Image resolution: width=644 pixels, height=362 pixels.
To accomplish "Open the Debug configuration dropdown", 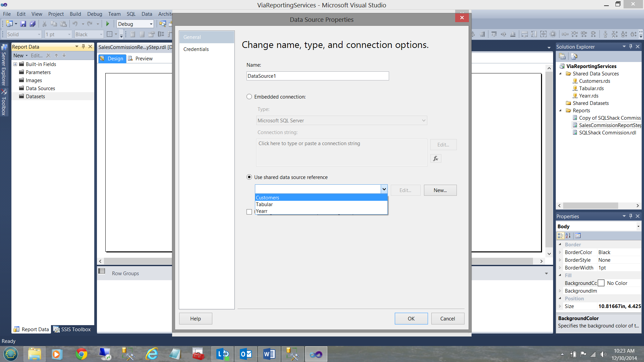I will coord(151,24).
